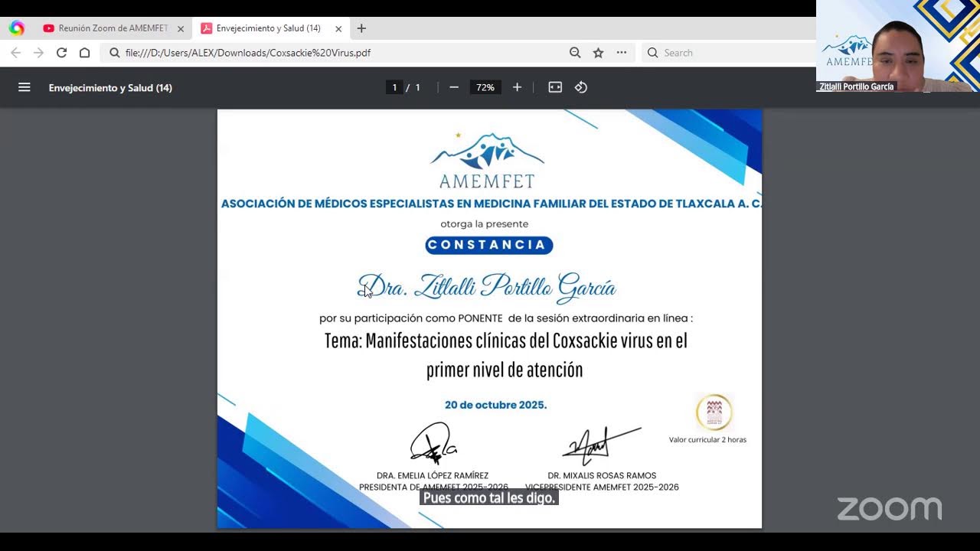Viewport: 980px width, 551px height.
Task: Click the date 20 de octubre 2025
Action: click(x=496, y=405)
